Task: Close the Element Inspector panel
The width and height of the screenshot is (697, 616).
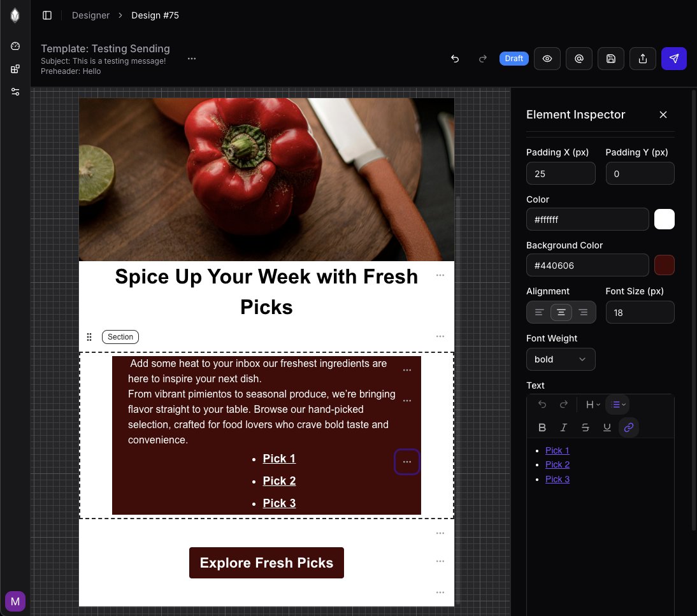Action: click(663, 115)
